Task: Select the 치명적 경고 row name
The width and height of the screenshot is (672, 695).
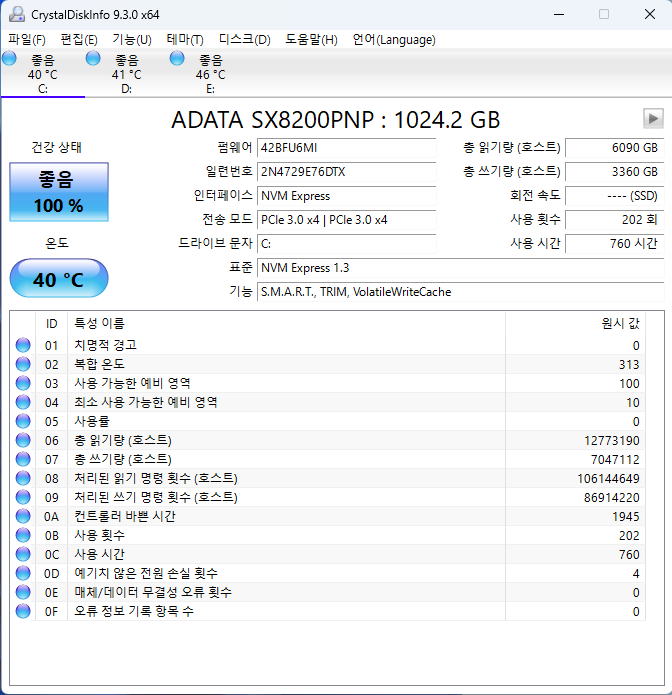Action: (x=105, y=345)
